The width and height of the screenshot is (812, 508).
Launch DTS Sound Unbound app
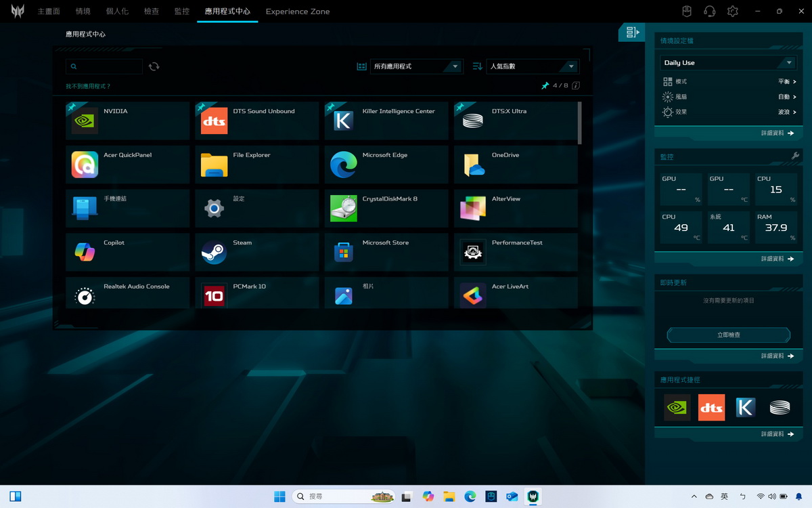click(256, 121)
